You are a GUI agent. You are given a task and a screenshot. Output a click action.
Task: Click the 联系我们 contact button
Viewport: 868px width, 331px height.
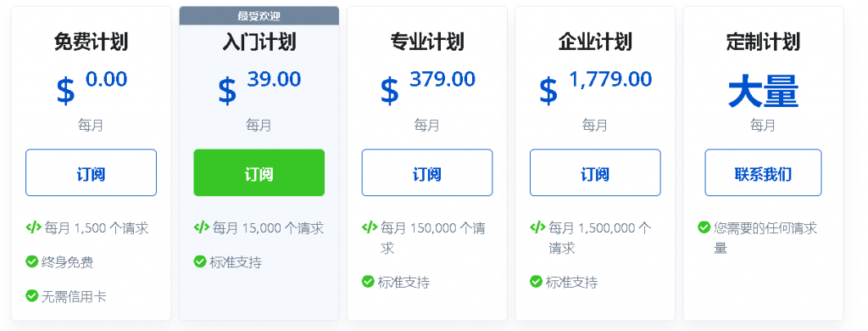tap(763, 172)
